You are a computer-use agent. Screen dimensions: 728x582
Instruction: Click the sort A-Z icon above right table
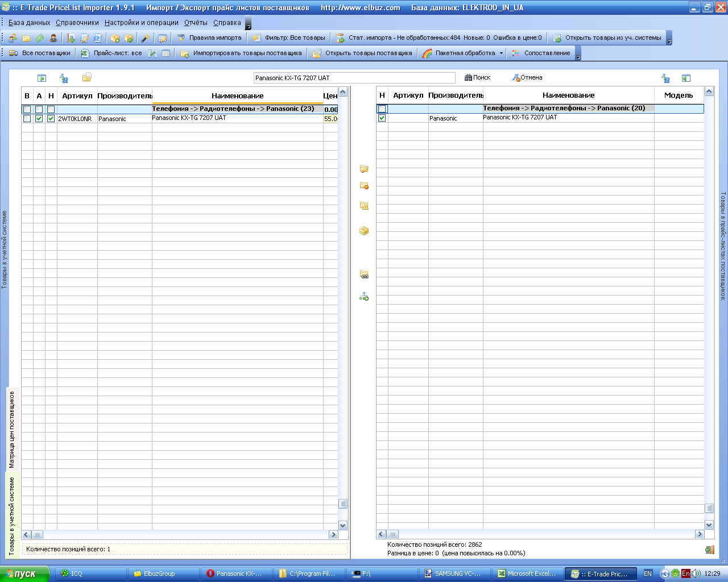tap(665, 78)
